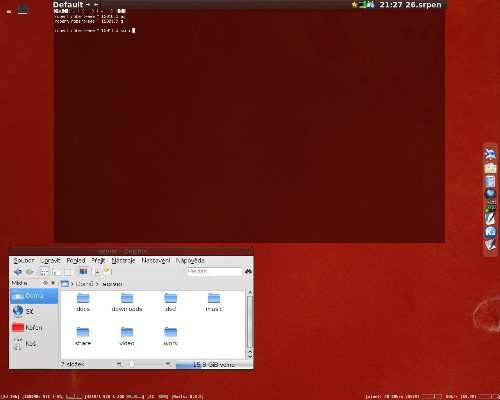Expand the arrow after Domů breadcrumb

coord(97,284)
